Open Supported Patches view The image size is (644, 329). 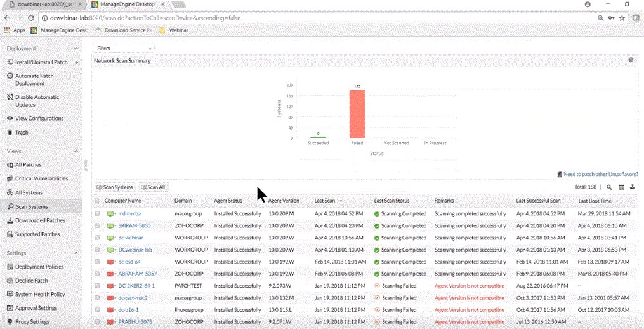[34, 234]
